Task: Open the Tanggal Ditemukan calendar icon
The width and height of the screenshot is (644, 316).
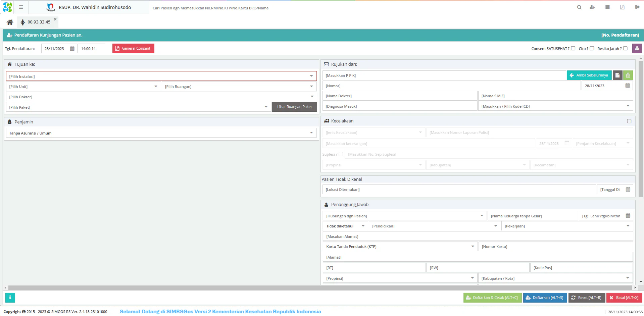Action: (x=628, y=189)
